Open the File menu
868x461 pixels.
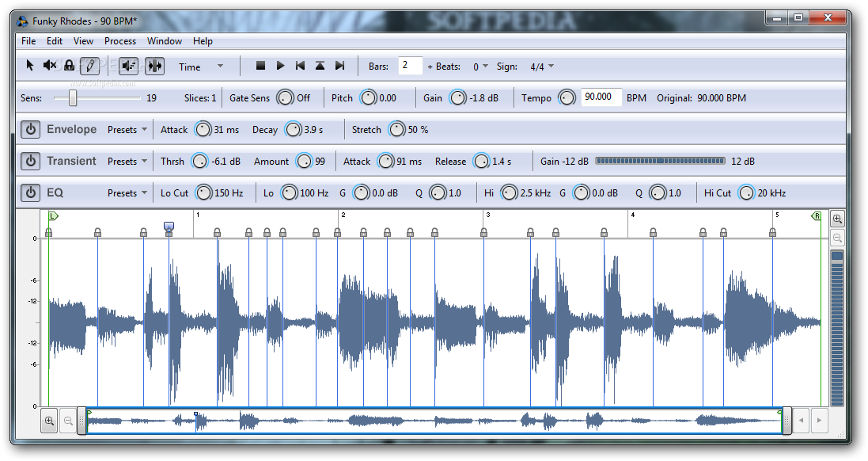click(x=28, y=41)
